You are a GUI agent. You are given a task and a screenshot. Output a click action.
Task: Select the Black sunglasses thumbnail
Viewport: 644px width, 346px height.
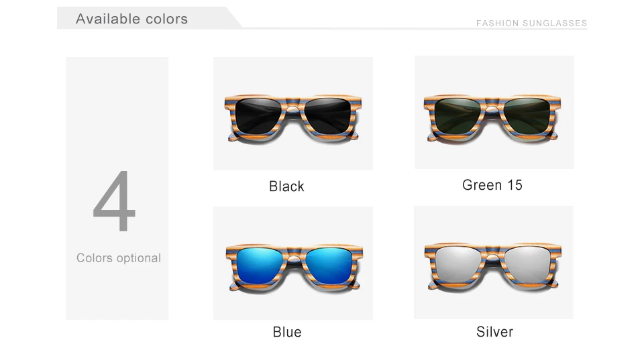(x=293, y=114)
